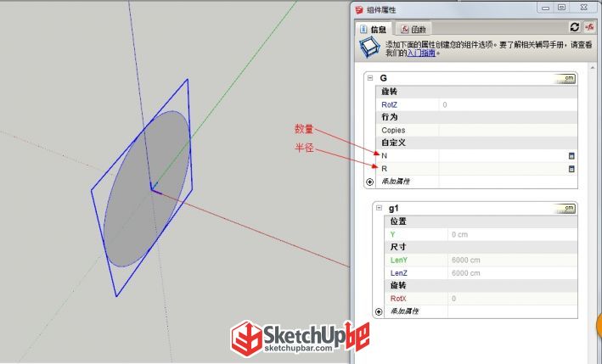Viewport: 602px width, 364px height.
Task: Select the RotZ value field
Action: click(508, 104)
